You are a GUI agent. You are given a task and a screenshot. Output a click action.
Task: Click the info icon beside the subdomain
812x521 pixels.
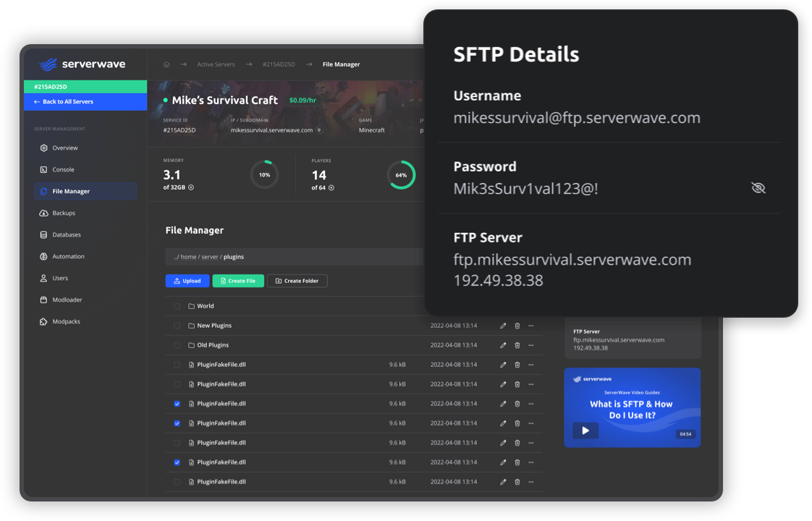point(319,130)
